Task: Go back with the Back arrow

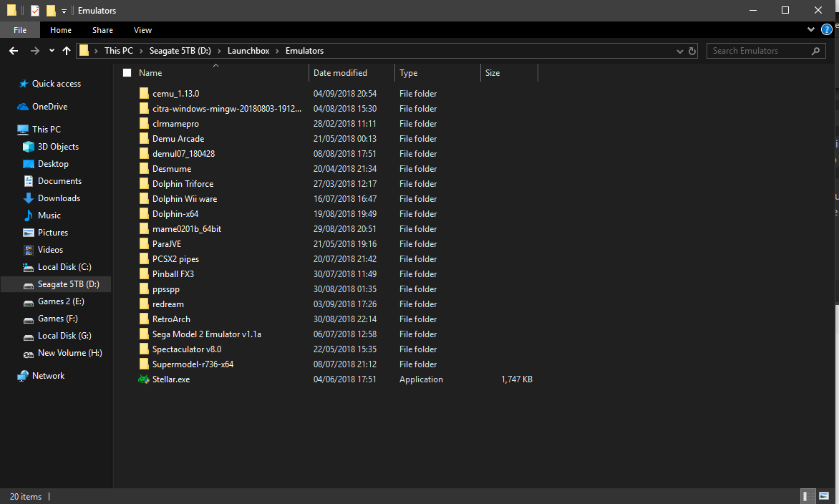Action: click(x=14, y=51)
